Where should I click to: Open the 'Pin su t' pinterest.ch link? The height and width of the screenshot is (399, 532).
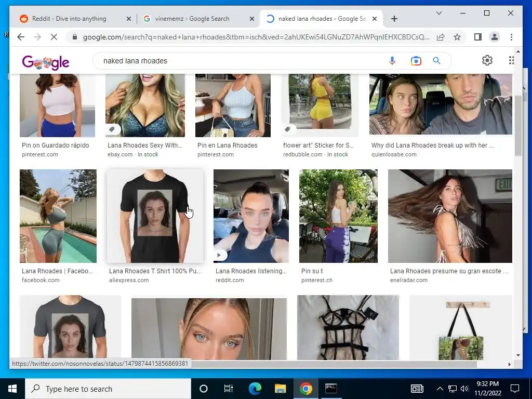pos(312,271)
